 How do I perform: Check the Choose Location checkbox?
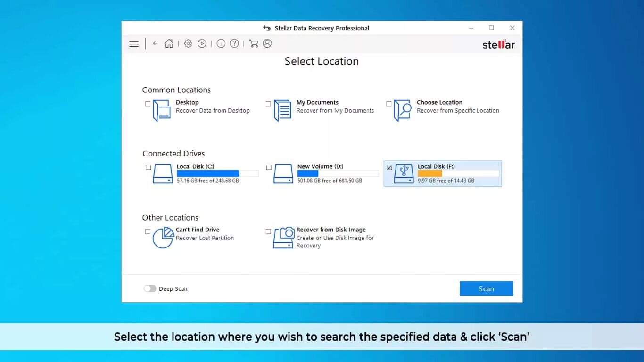389,104
